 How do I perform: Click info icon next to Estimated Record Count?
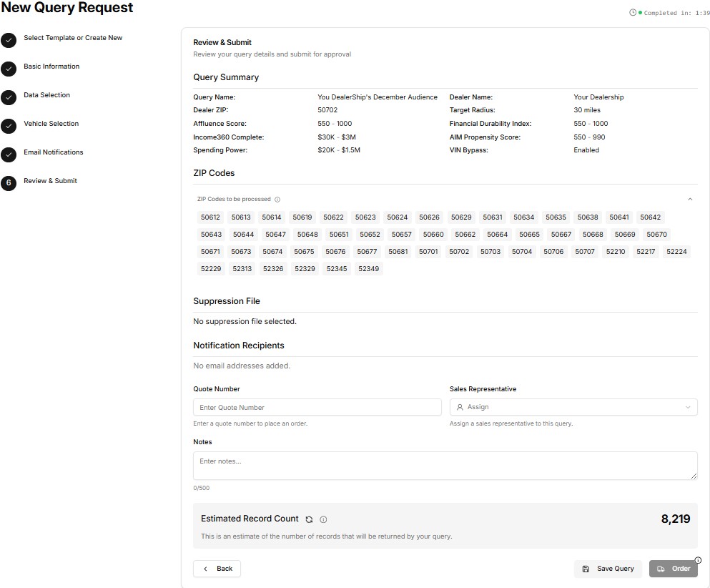(323, 519)
